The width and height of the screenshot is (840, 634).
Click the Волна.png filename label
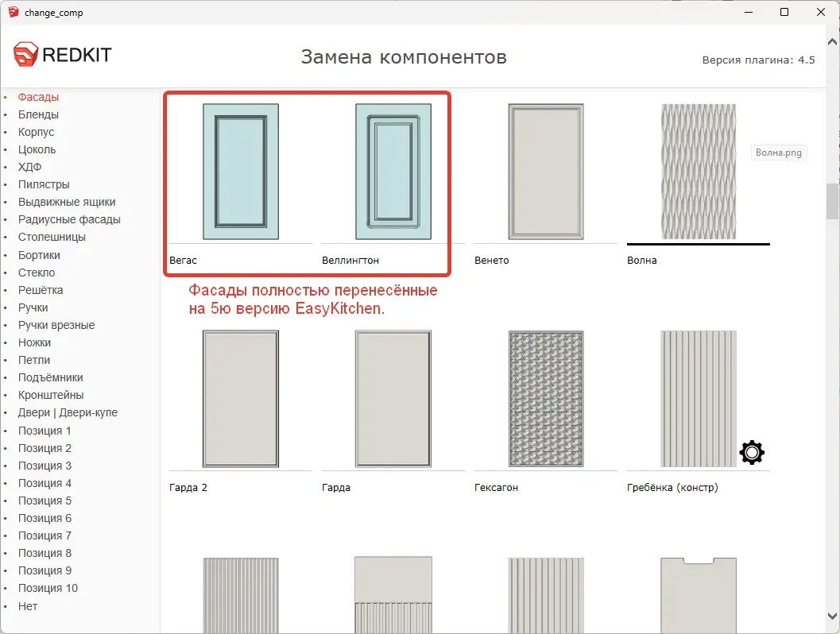pos(778,153)
